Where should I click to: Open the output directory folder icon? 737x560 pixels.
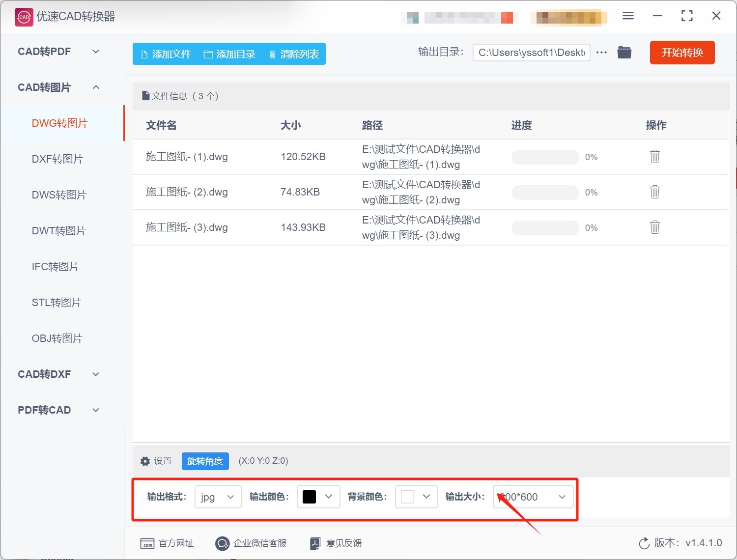(x=624, y=53)
